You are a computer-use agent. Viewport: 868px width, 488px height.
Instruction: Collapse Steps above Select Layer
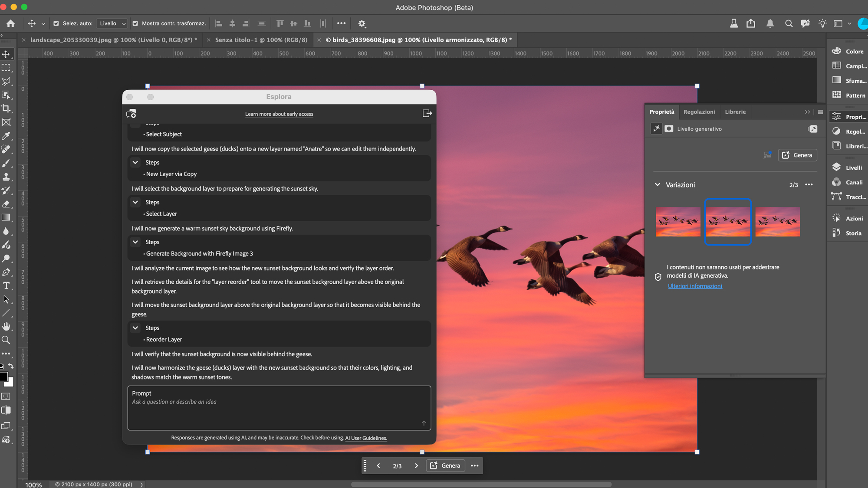(x=135, y=202)
